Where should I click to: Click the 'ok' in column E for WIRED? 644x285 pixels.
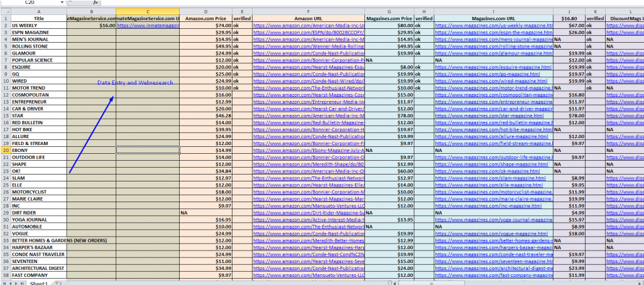243,81
